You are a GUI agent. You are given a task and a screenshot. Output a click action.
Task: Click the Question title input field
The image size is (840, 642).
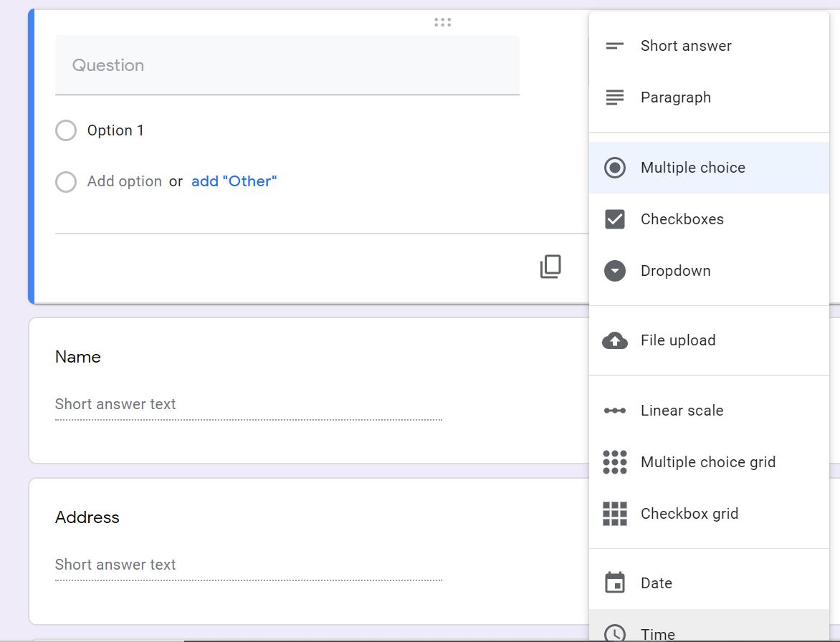[287, 65]
